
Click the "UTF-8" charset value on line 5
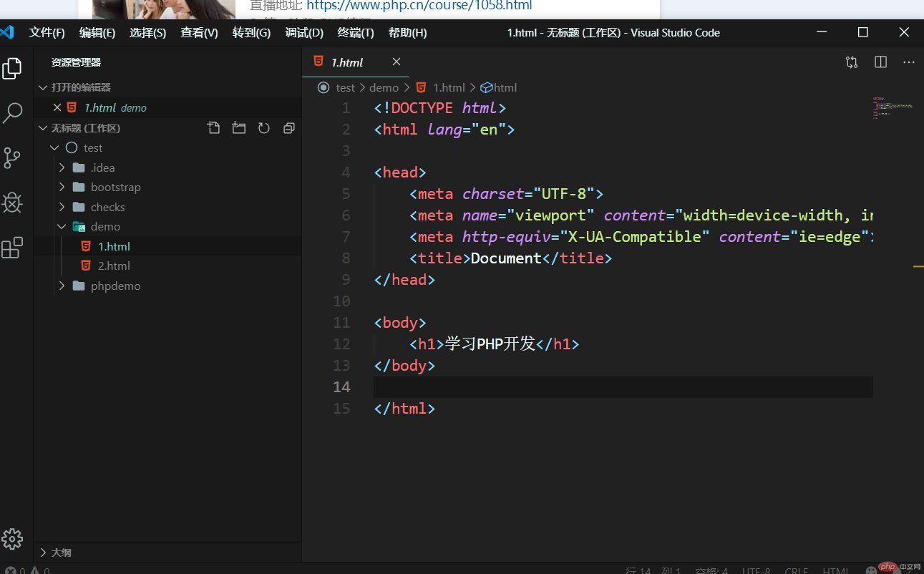point(564,194)
